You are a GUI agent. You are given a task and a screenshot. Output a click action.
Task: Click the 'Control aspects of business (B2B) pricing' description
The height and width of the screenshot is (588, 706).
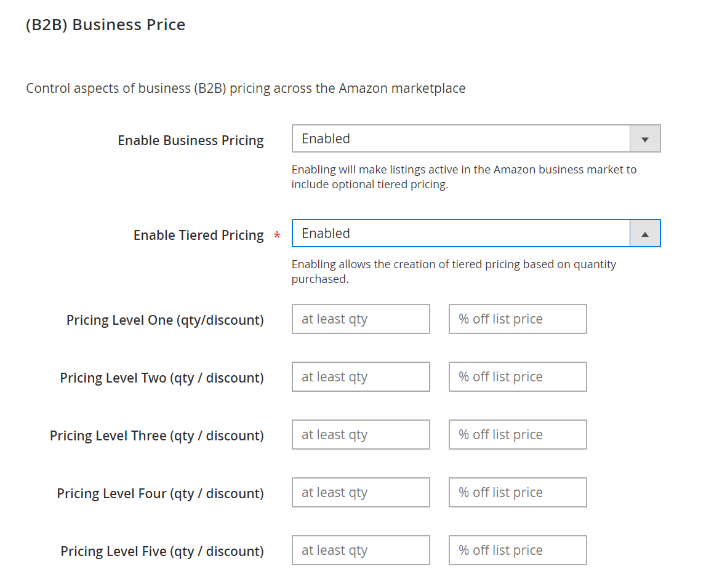point(246,88)
